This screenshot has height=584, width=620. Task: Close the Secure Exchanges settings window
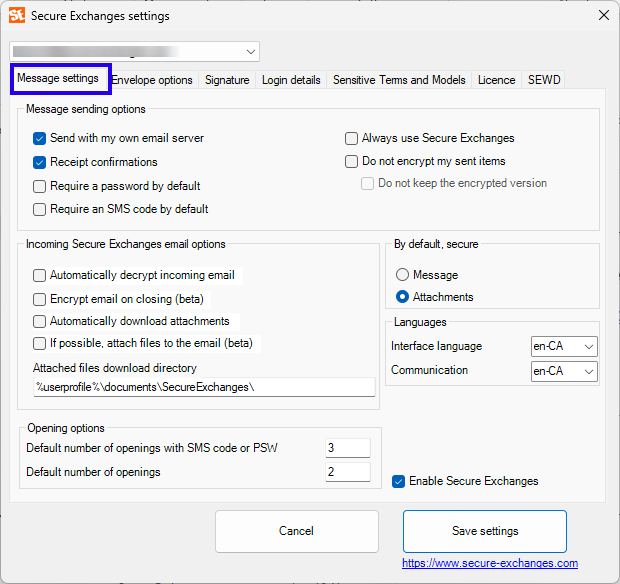point(603,15)
